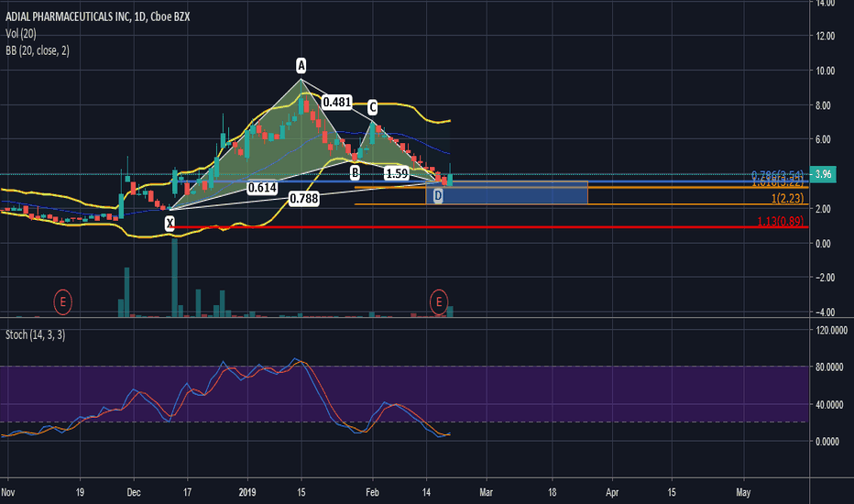Click the 0.788 ratio label
This screenshot has height=504, width=854.
304,198
